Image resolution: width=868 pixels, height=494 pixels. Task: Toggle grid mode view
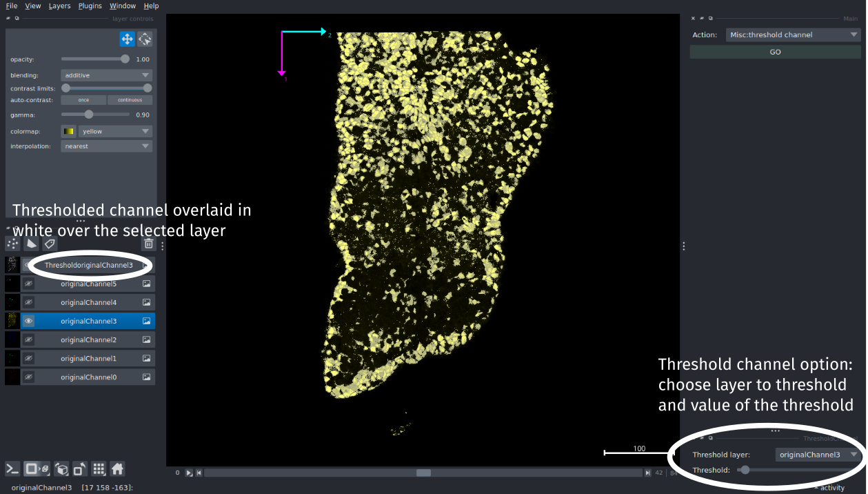(x=99, y=469)
